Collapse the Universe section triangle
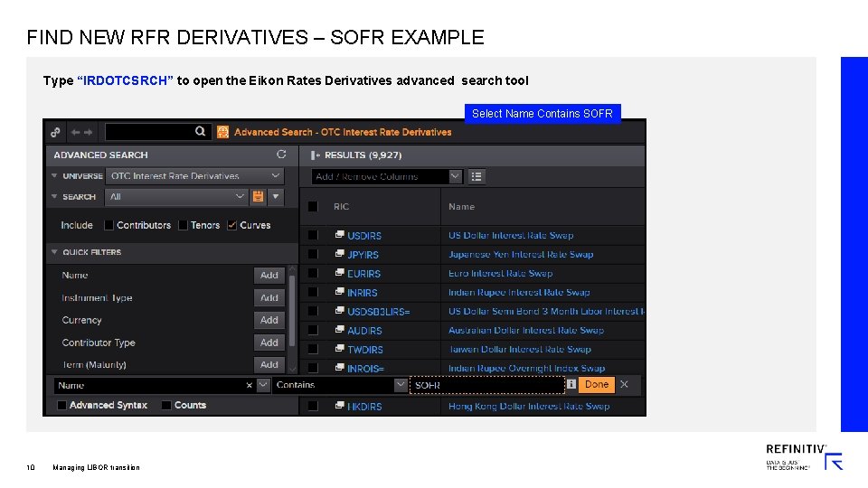The height and width of the screenshot is (488, 868). click(54, 176)
